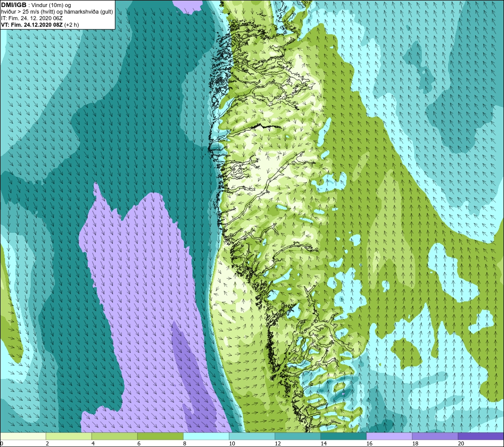The image size is (504, 447).
Task: Click the legend scale label '4'
Action: pyautogui.click(x=93, y=443)
